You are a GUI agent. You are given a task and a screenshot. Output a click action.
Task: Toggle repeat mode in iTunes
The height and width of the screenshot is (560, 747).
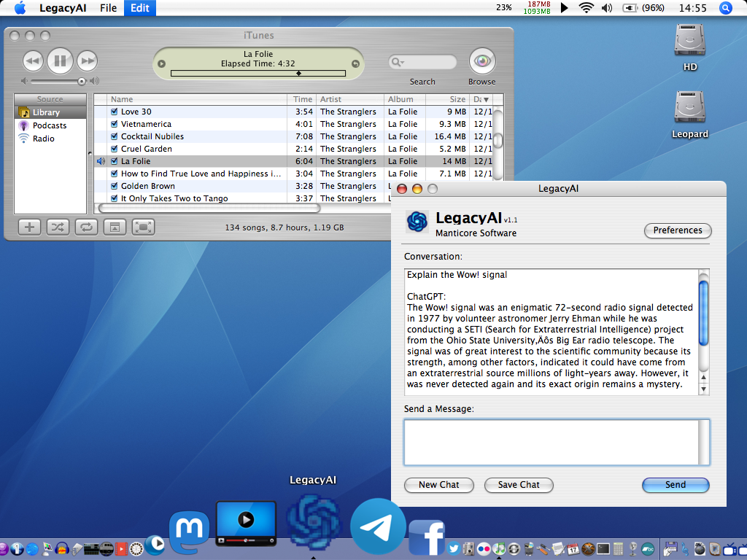click(x=86, y=227)
